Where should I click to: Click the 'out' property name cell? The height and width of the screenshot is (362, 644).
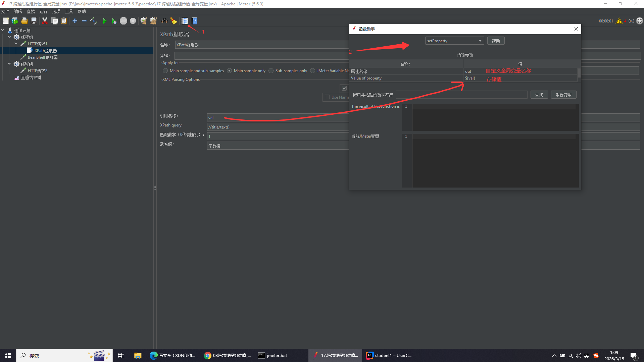click(x=520, y=71)
